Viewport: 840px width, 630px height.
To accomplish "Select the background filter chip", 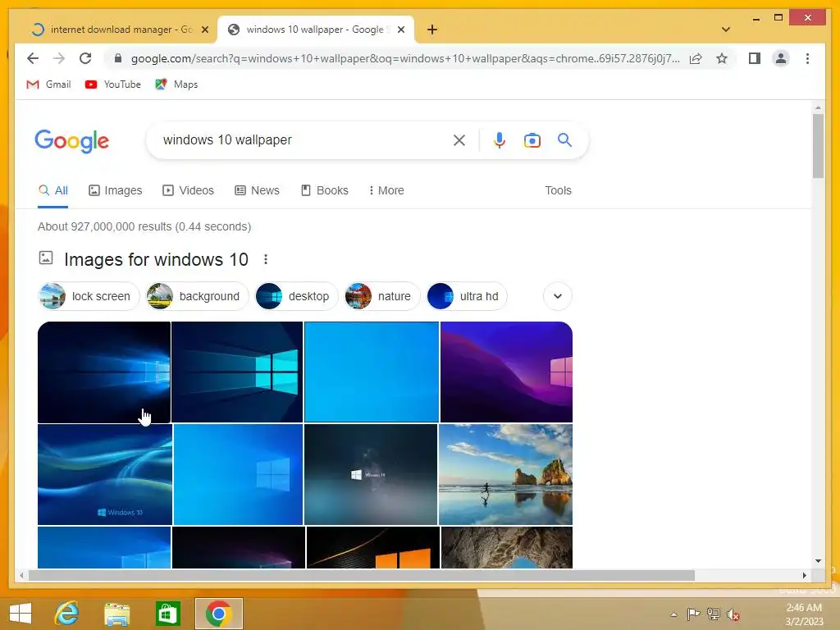I will pyautogui.click(x=197, y=296).
